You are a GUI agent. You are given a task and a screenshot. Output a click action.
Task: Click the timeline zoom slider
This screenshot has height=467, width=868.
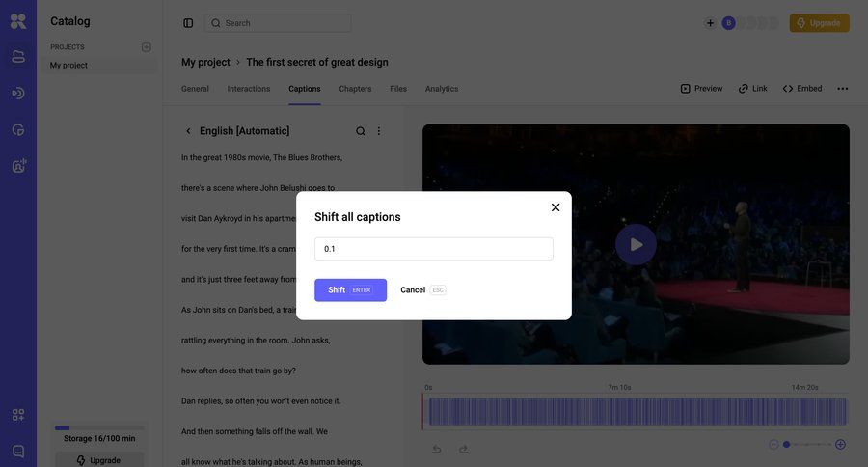tap(805, 444)
